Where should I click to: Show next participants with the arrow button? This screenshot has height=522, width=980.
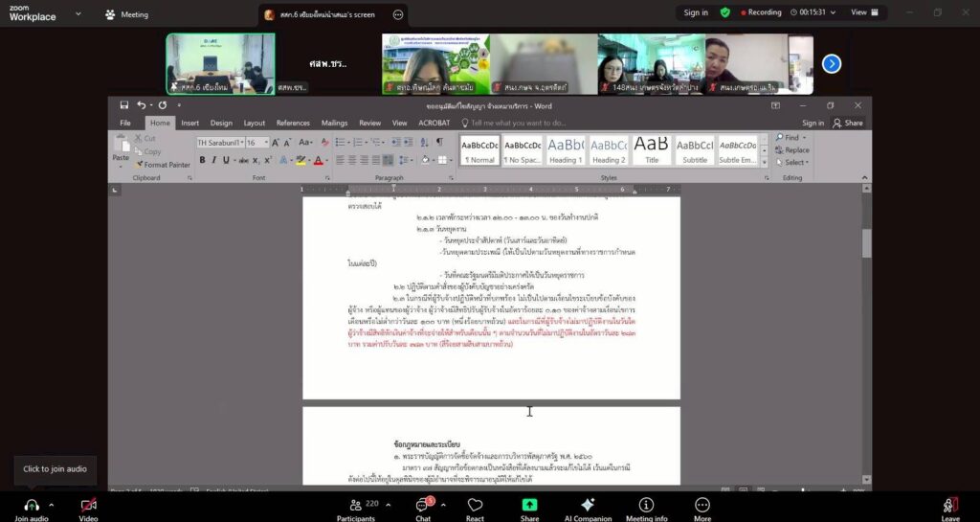832,63
